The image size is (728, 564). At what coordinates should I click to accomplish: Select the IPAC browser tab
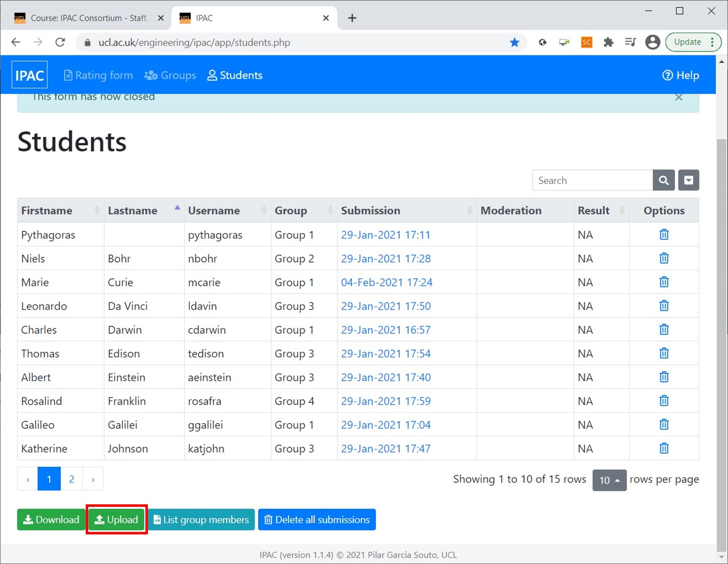click(x=253, y=18)
